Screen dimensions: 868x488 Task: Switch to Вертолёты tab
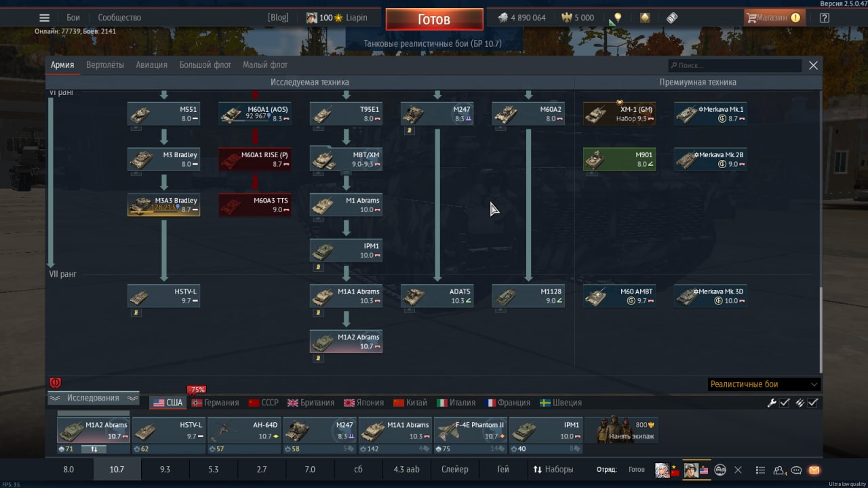tap(105, 65)
